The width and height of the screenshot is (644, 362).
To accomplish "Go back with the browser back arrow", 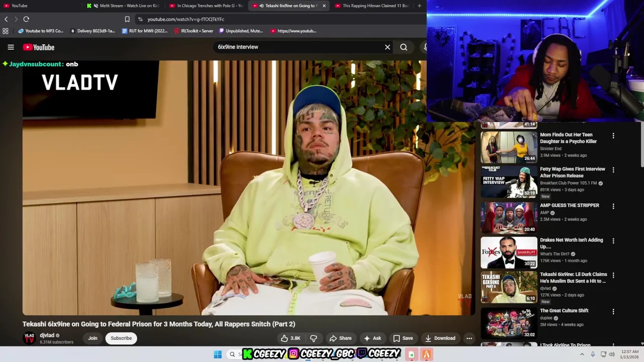I will pos(6,19).
